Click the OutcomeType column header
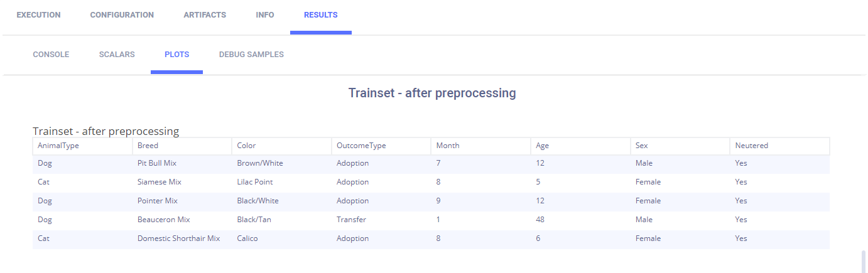Viewport: 868px width, 273px height. click(361, 146)
